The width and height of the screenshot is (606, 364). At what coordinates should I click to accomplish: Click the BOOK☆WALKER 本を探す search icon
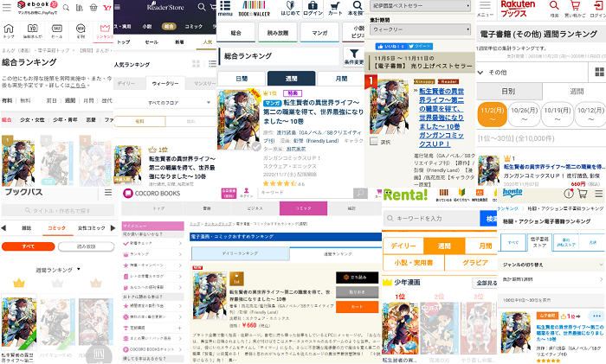click(357, 9)
